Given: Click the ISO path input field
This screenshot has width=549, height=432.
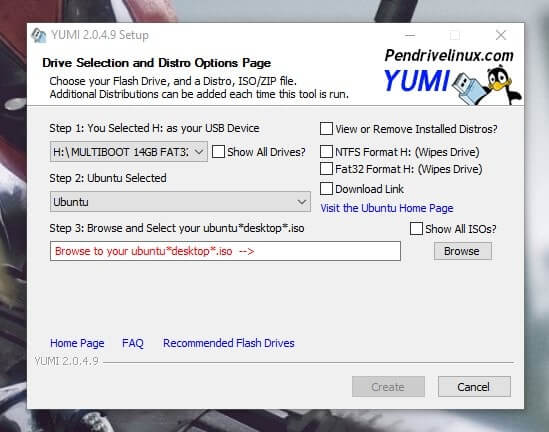Looking at the screenshot, I should 225,251.
